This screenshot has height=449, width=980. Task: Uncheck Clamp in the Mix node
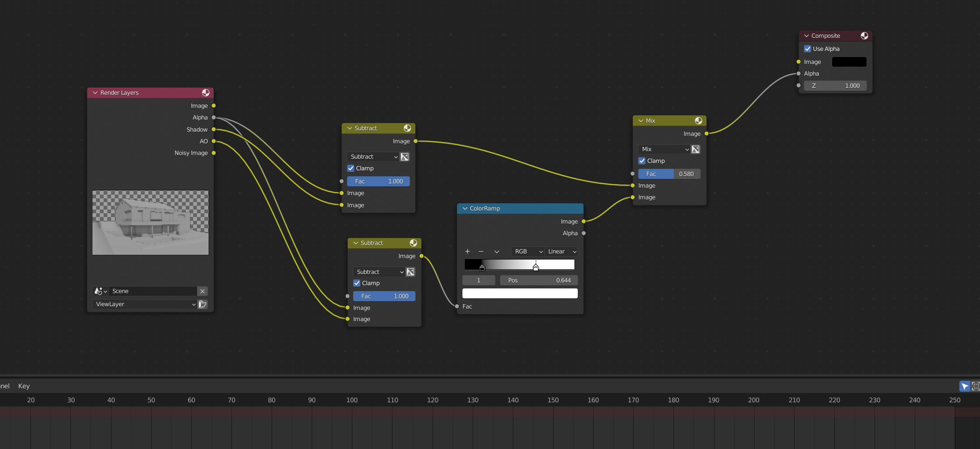(x=642, y=161)
